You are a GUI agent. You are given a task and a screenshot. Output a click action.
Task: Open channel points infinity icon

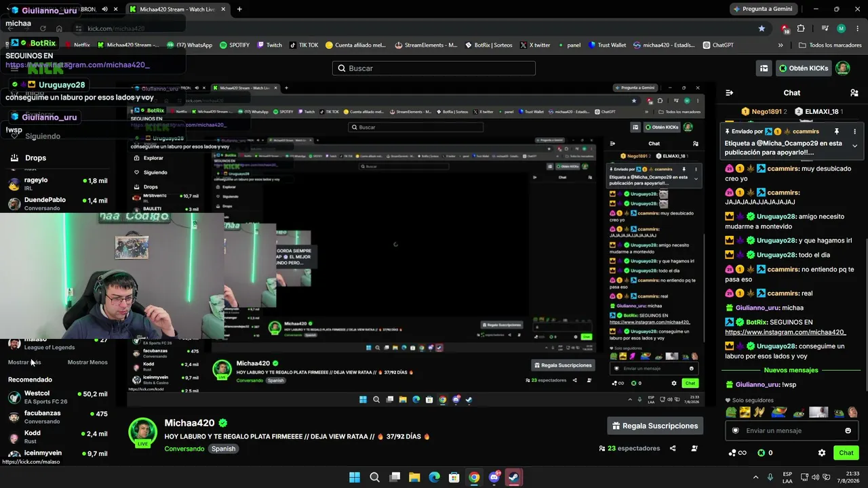(737, 453)
